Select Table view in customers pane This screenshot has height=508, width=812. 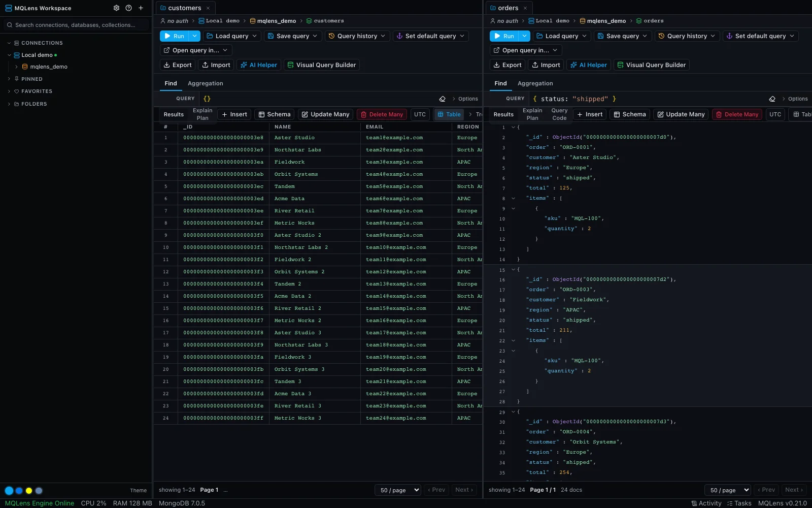click(449, 114)
